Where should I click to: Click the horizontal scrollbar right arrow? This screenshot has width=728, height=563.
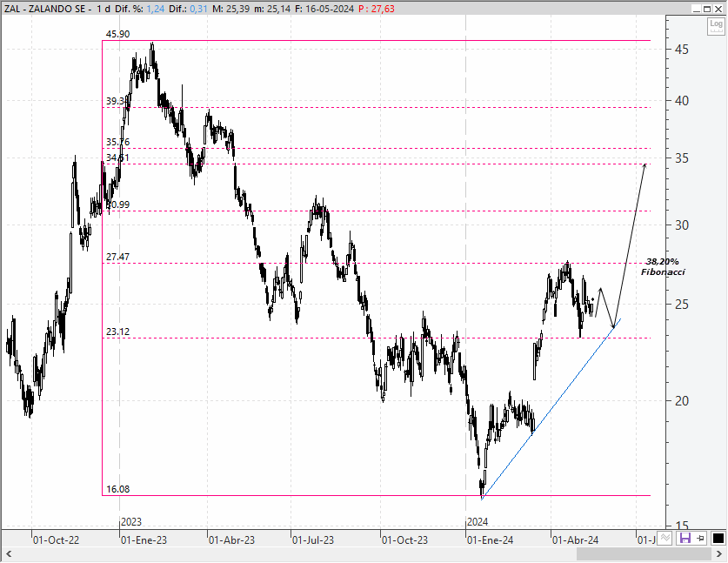(x=719, y=553)
